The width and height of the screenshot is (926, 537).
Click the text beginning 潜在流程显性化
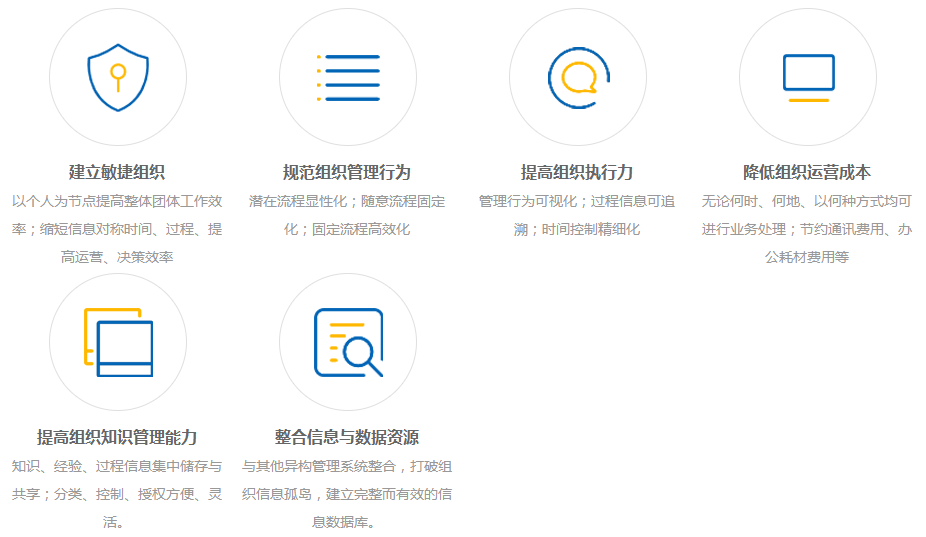(x=347, y=215)
